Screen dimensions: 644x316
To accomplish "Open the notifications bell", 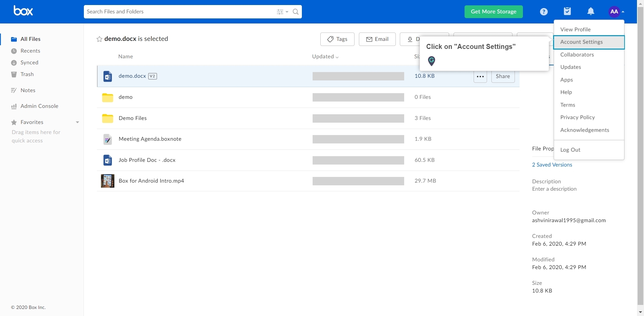I will coord(591,11).
